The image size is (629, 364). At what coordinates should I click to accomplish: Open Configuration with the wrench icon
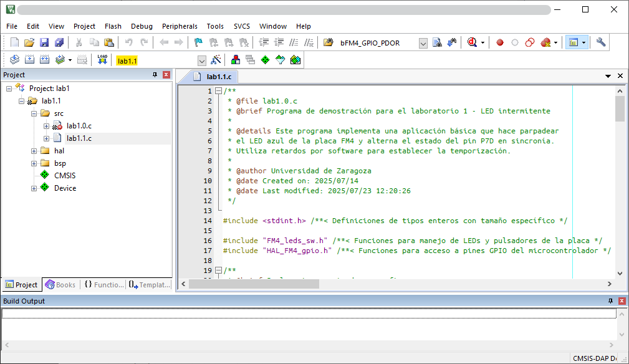click(x=601, y=43)
